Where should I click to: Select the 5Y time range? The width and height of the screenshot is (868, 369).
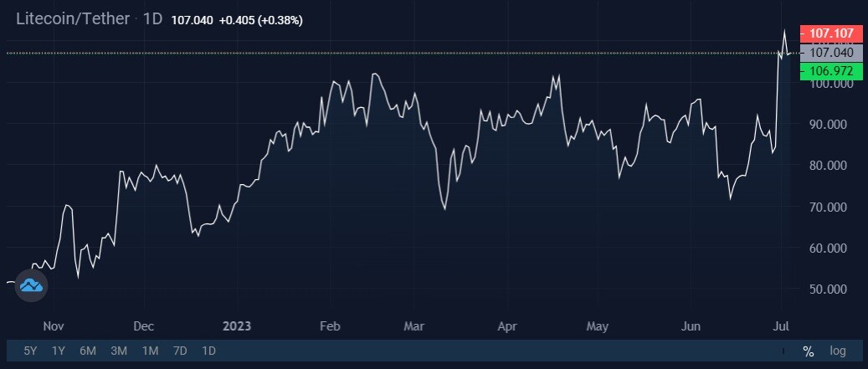click(30, 351)
